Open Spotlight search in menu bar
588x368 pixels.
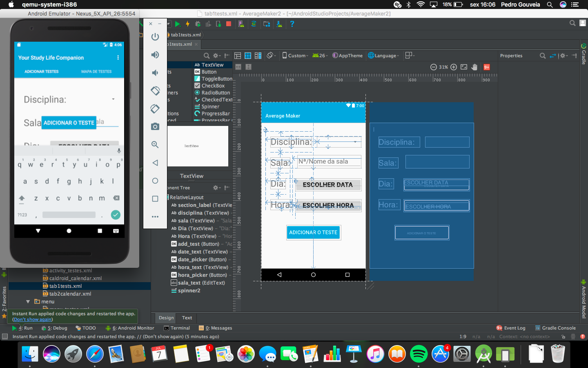[550, 4]
